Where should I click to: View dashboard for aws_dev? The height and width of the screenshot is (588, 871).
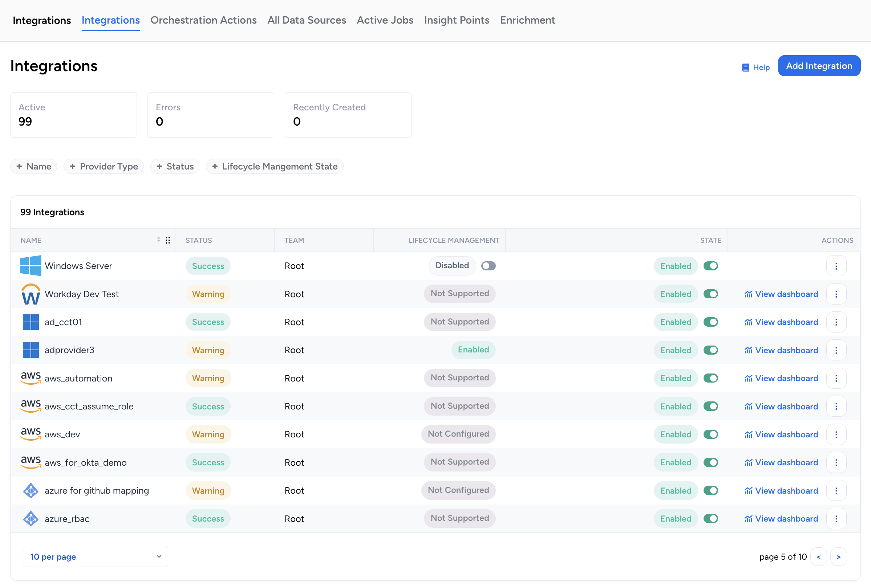tap(781, 434)
